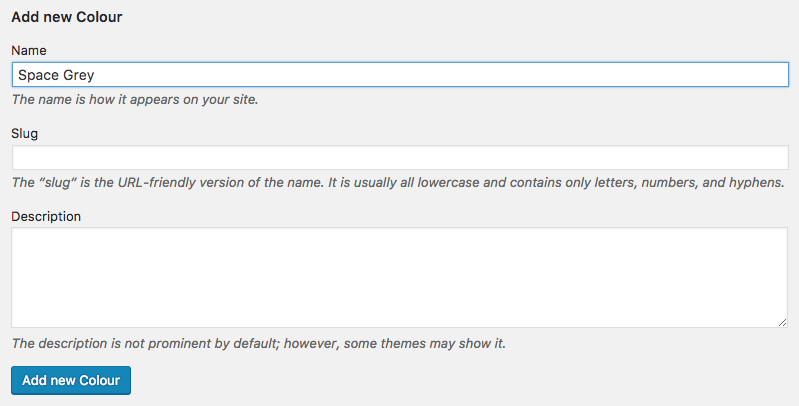Click the Add new Colour button

tap(70, 380)
